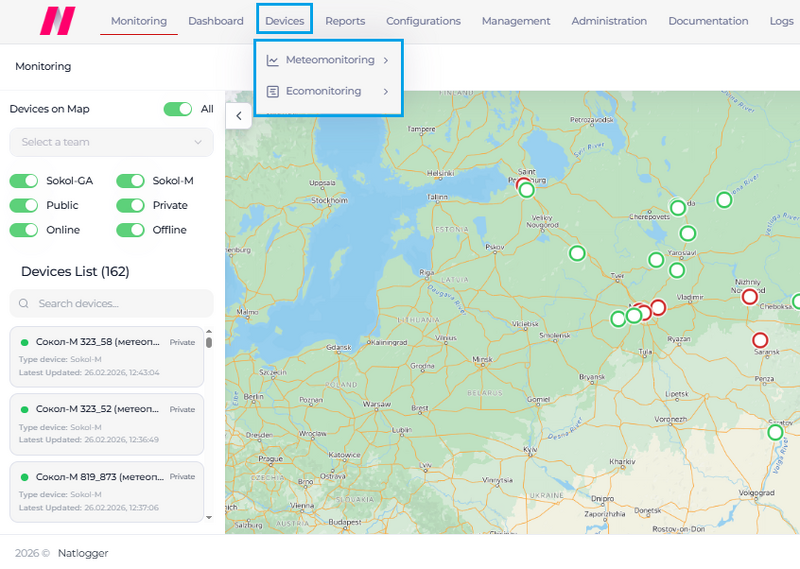The width and height of the screenshot is (800, 569).
Task: Click green marker above Cherepovets
Action: tap(678, 208)
